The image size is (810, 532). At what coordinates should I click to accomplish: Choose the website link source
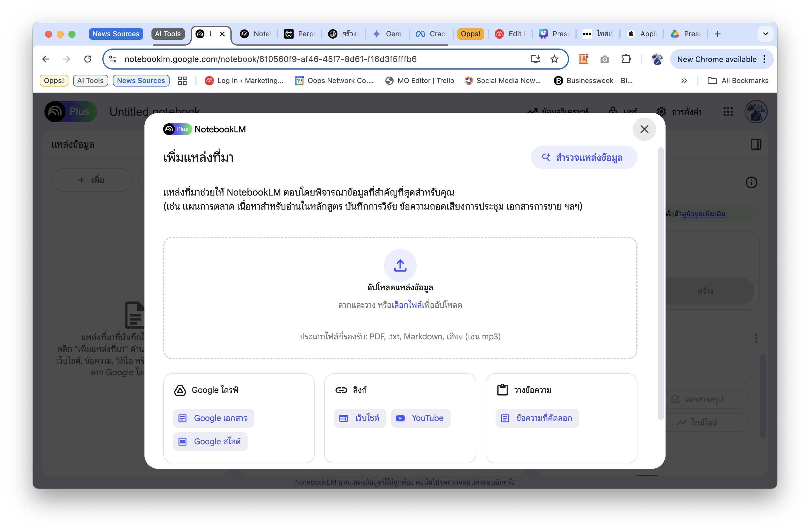(x=360, y=418)
